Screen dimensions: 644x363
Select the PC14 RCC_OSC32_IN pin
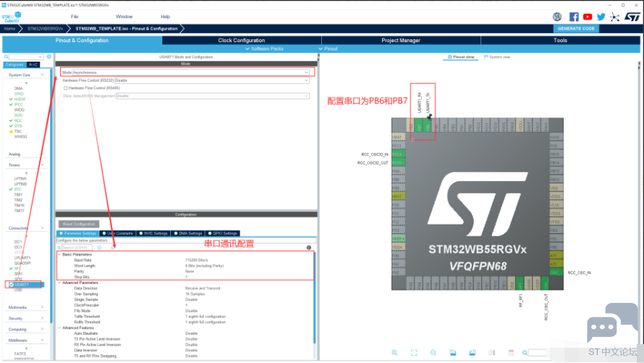pyautogui.click(x=399, y=154)
